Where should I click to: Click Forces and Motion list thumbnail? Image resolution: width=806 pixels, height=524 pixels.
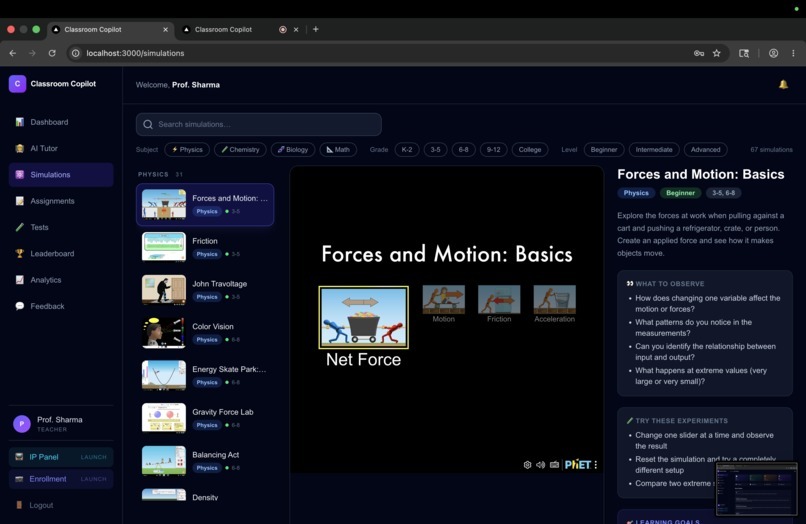click(164, 204)
